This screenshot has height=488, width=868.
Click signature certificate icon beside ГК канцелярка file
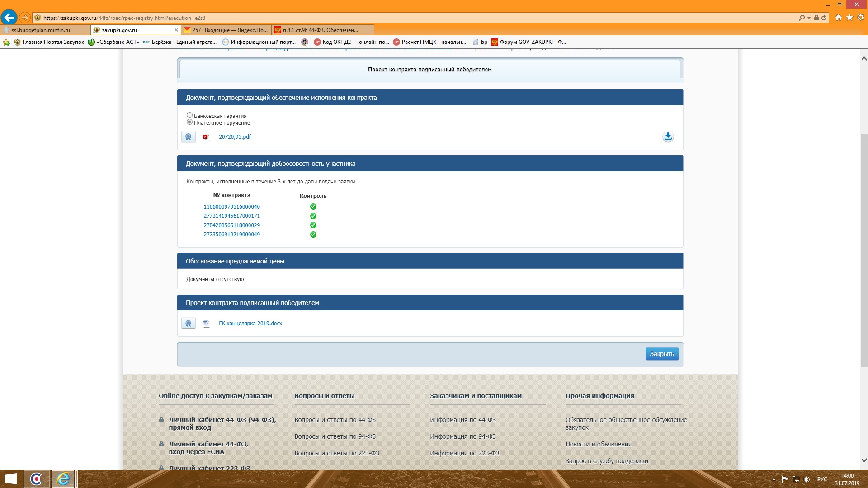pos(189,324)
